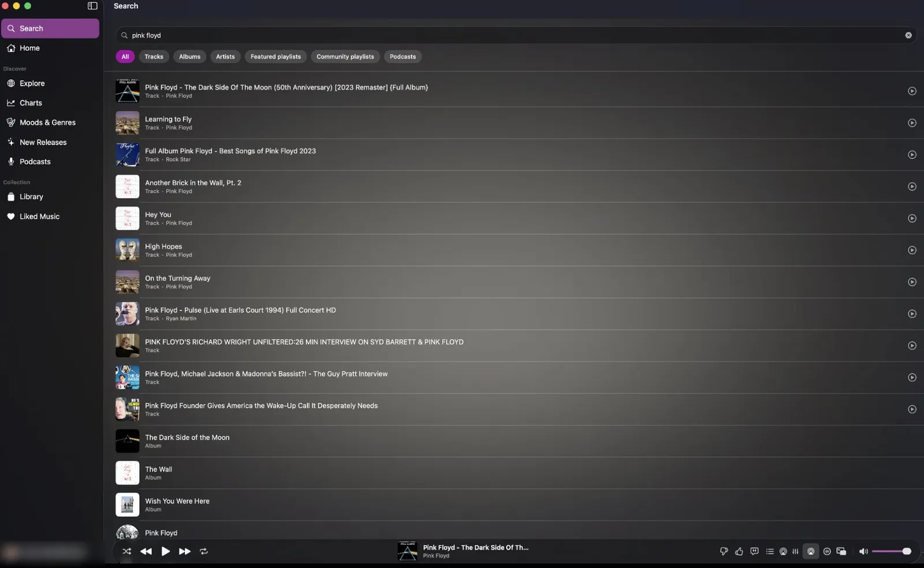Play the Learning to Fly track

point(912,123)
